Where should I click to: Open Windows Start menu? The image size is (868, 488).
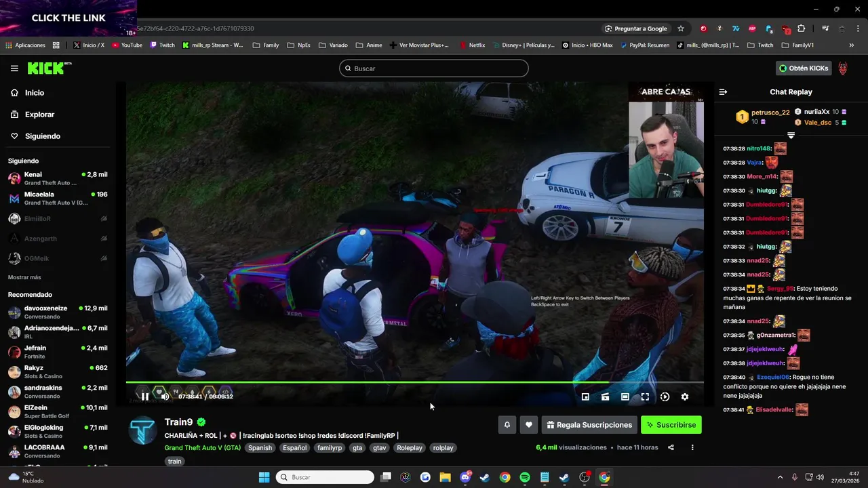pos(264,477)
